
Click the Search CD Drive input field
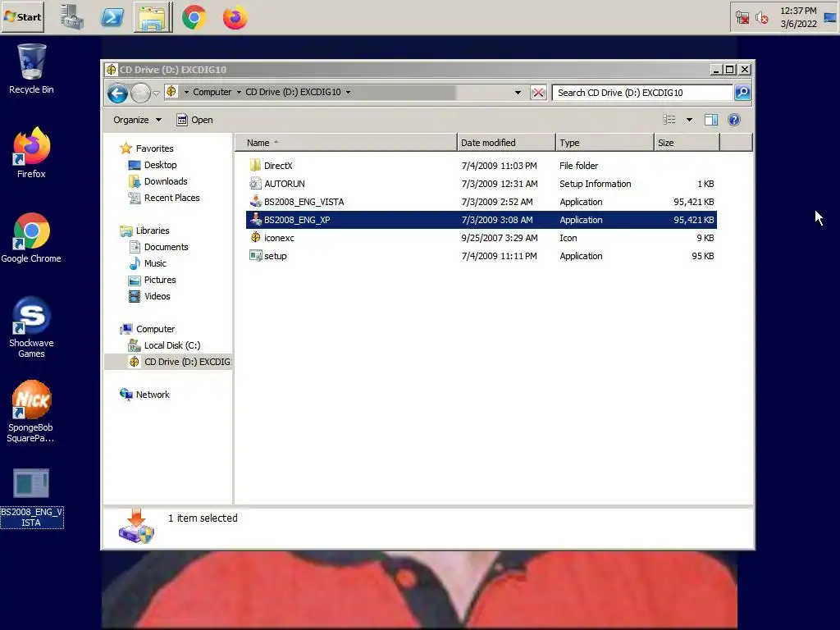click(x=642, y=93)
